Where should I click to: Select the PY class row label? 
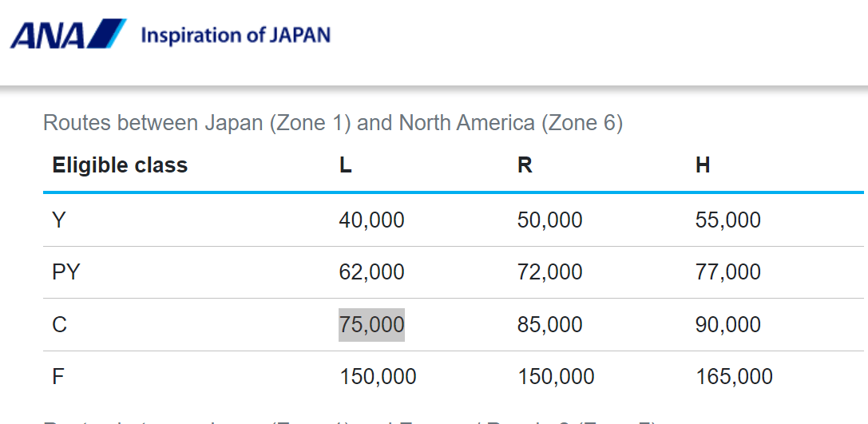click(x=66, y=272)
